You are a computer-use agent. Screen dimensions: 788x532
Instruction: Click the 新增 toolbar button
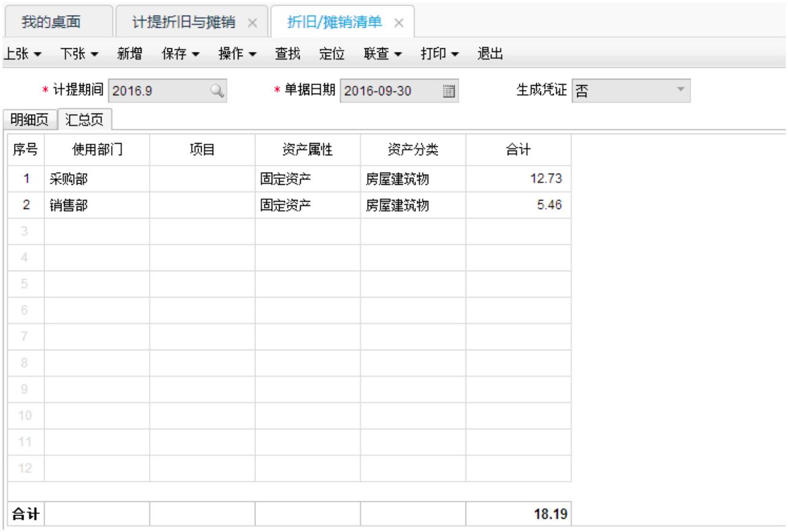pos(130,54)
